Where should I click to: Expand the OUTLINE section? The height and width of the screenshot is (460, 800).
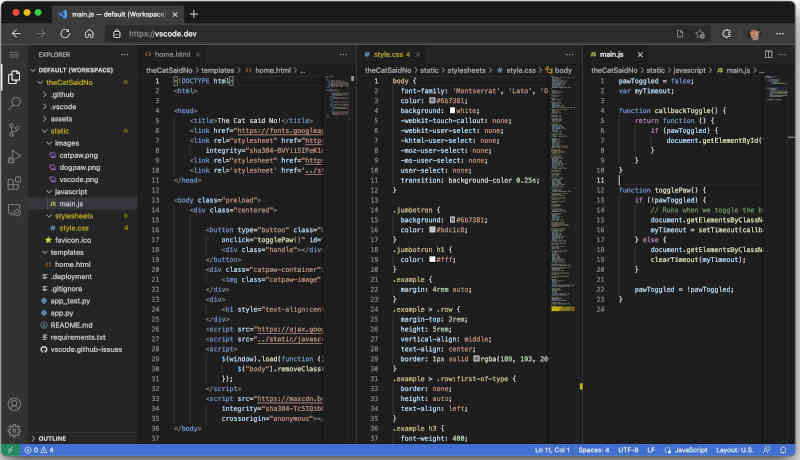54,438
